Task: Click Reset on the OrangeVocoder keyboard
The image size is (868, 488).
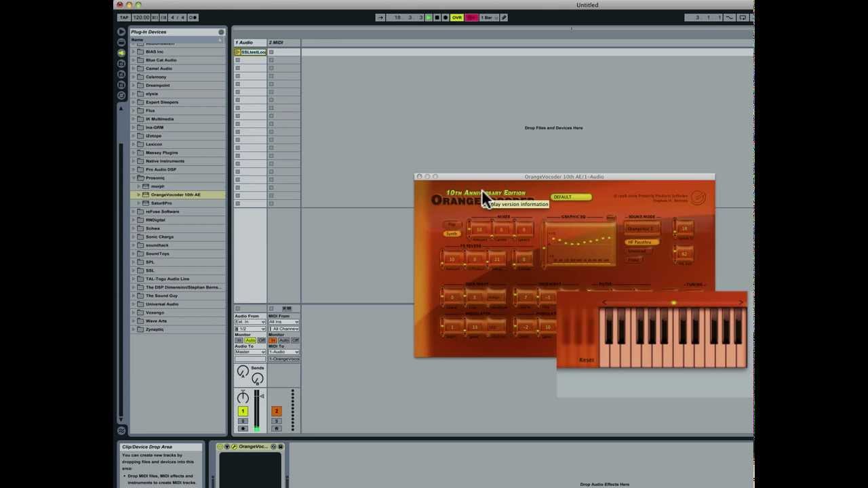Action: 587,360
